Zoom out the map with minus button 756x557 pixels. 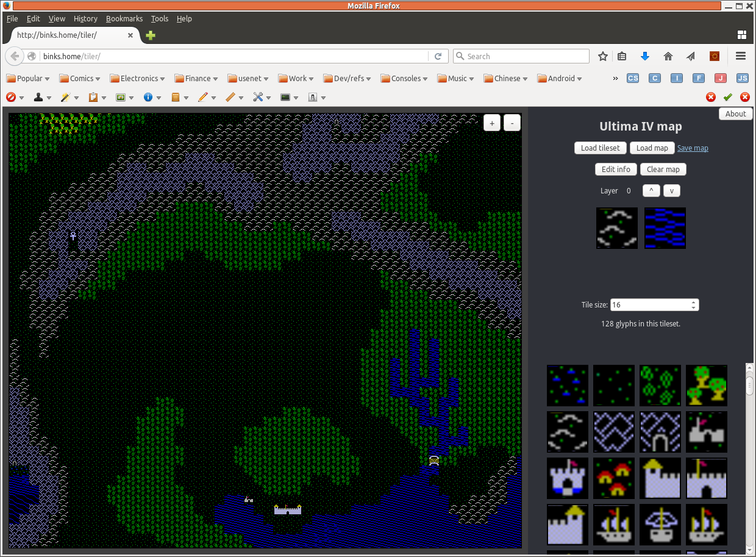512,123
